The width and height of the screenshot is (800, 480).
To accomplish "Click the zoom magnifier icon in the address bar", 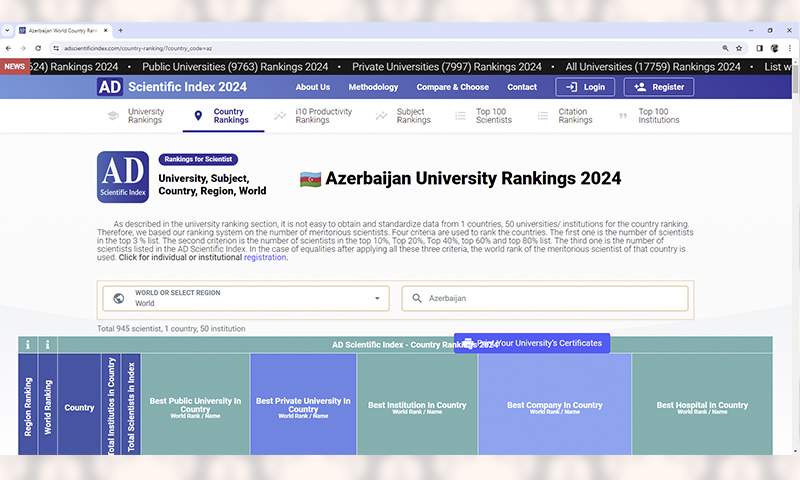I will point(725,48).
